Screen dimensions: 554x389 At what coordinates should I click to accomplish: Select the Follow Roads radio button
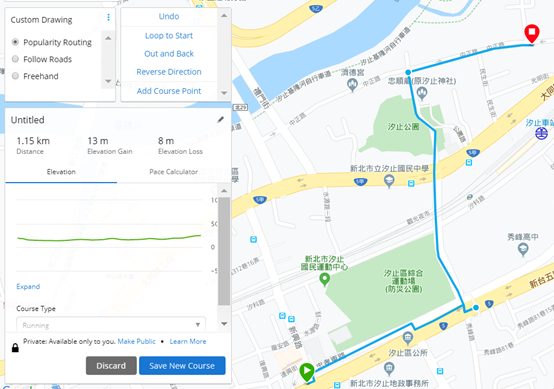pyautogui.click(x=15, y=59)
